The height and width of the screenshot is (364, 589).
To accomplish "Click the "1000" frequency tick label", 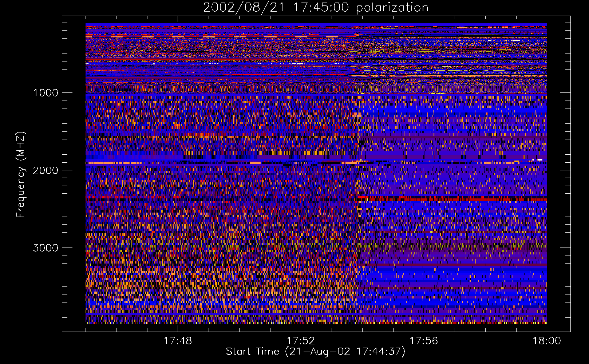I will [x=46, y=93].
